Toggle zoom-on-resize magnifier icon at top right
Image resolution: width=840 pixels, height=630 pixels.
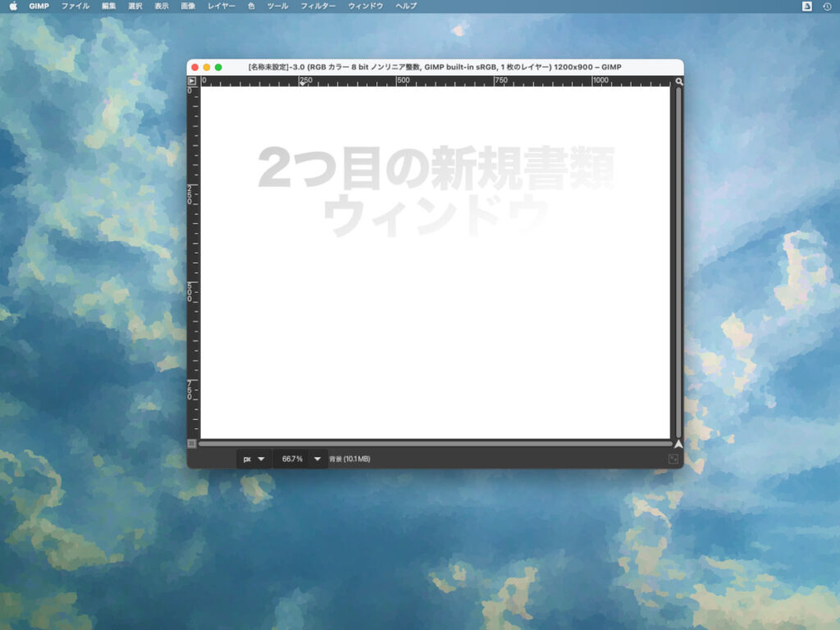tap(678, 81)
